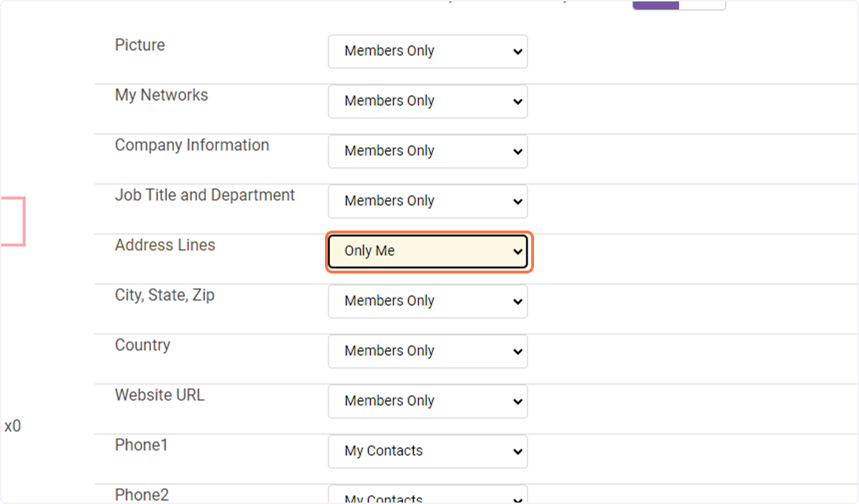Click the My Networks field label
The width and height of the screenshot is (859, 504).
tap(162, 95)
